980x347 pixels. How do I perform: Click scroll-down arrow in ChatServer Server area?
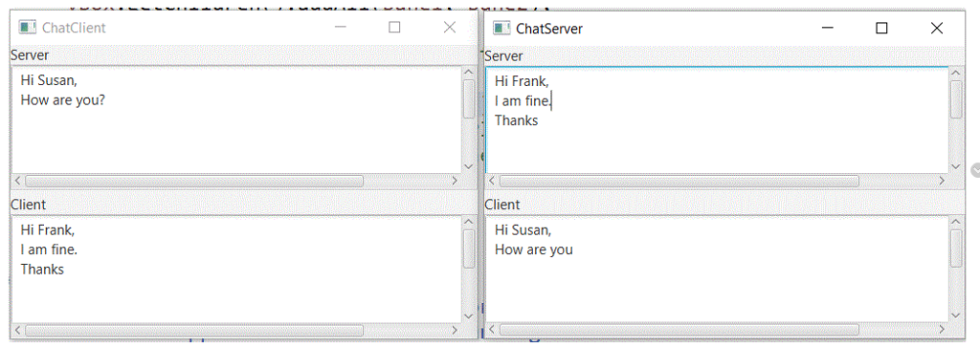(956, 166)
